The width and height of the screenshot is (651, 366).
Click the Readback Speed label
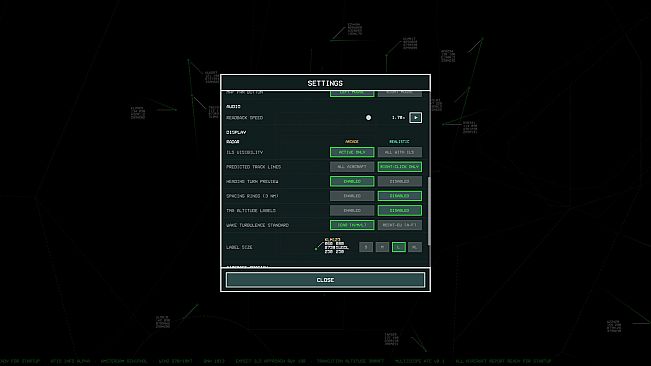click(x=245, y=118)
